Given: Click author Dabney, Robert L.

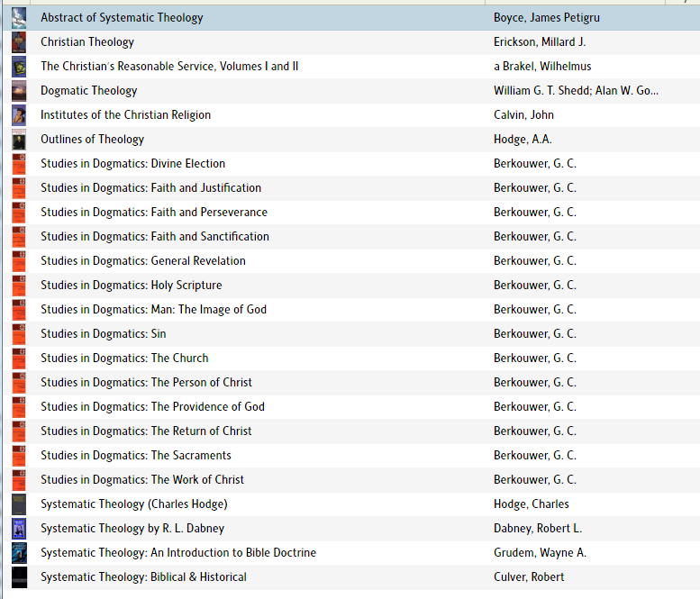Looking at the screenshot, I should 538,529.
